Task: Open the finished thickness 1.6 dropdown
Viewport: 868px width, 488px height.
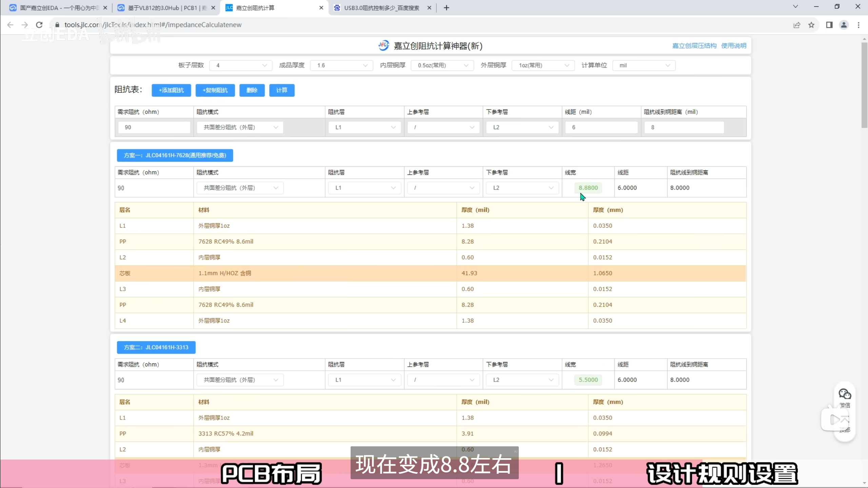Action: pos(342,65)
